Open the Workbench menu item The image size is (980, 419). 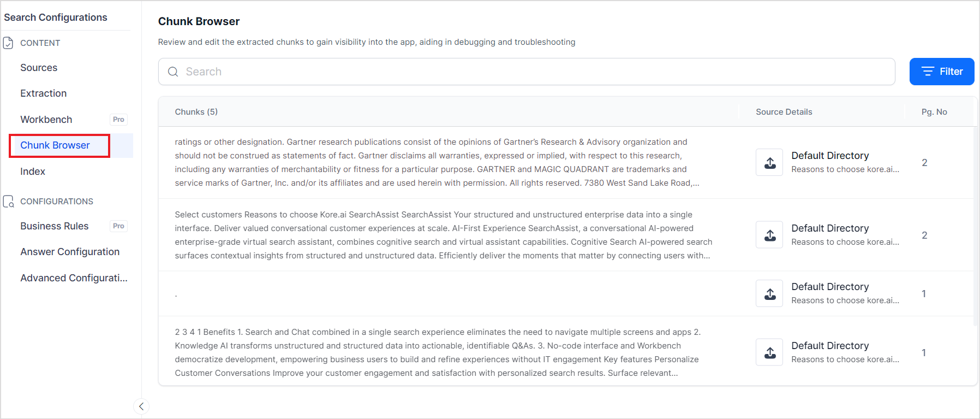click(x=46, y=120)
